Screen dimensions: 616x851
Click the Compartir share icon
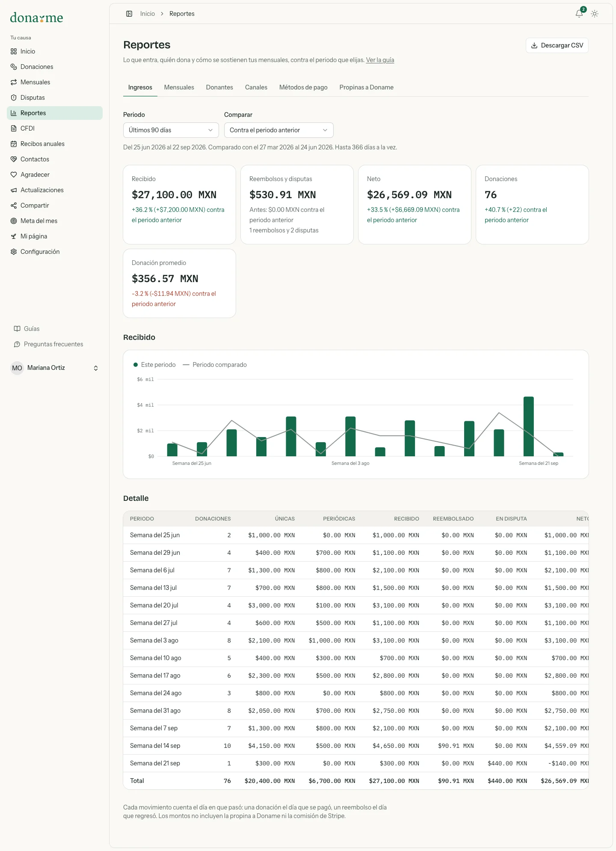pyautogui.click(x=14, y=205)
